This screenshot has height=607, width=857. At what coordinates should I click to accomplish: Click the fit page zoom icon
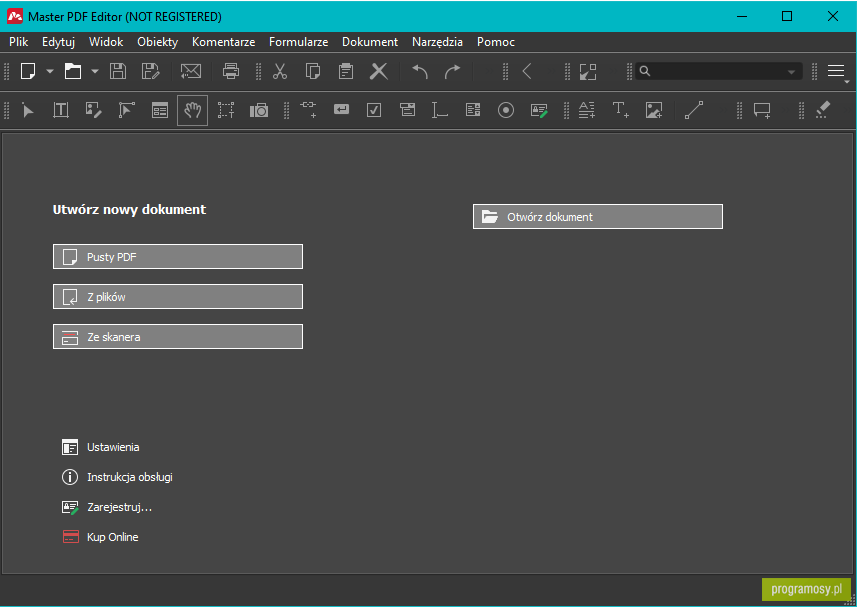[x=588, y=72]
